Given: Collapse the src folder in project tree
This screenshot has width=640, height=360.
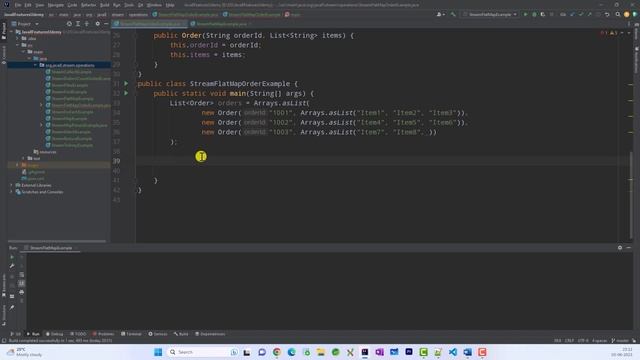Looking at the screenshot, I should [x=18, y=45].
